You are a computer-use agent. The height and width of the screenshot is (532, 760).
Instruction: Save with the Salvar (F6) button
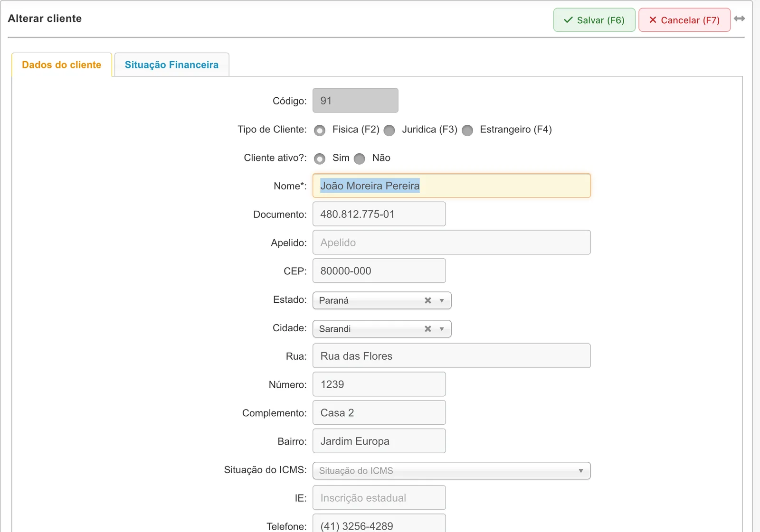click(594, 20)
